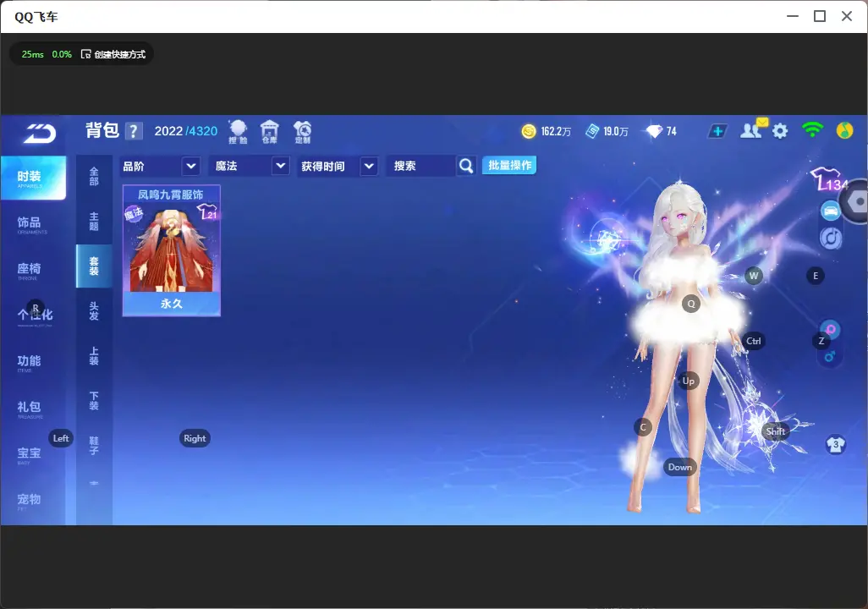Click the Down key overlay button
Image resolution: width=868 pixels, height=609 pixels.
[680, 467]
